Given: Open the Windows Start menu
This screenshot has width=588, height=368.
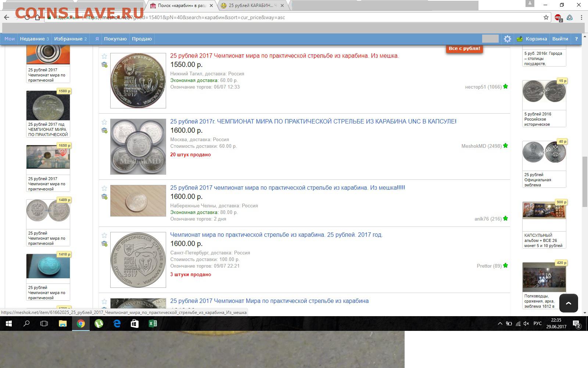Looking at the screenshot, I should (9, 324).
